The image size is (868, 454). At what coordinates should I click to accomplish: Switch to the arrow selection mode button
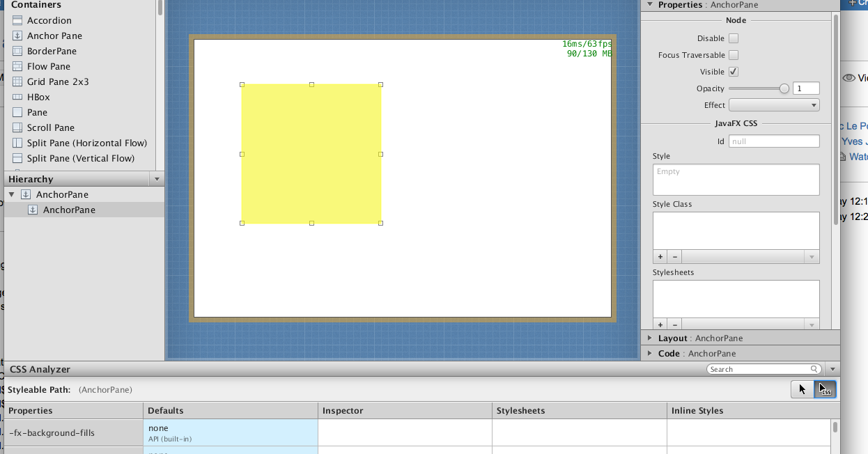pos(803,390)
